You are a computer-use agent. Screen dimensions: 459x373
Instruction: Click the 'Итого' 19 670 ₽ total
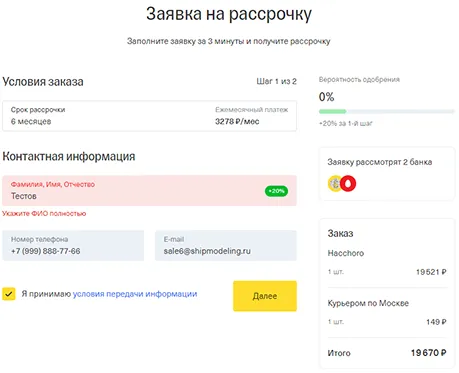point(387,353)
